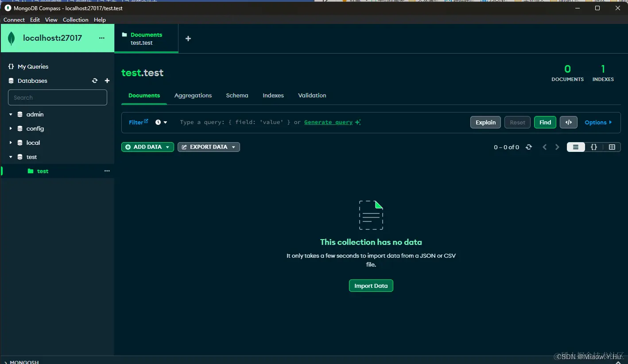This screenshot has width=628, height=364.
Task: Click the 0 DOCUMENTS counter
Action: tap(567, 73)
